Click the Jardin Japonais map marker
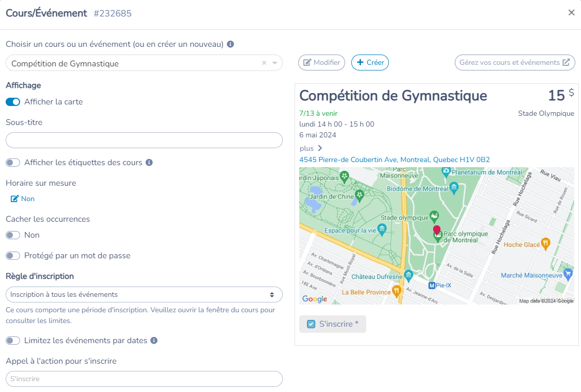Image resolution: width=581 pixels, height=392 pixels. click(x=344, y=176)
